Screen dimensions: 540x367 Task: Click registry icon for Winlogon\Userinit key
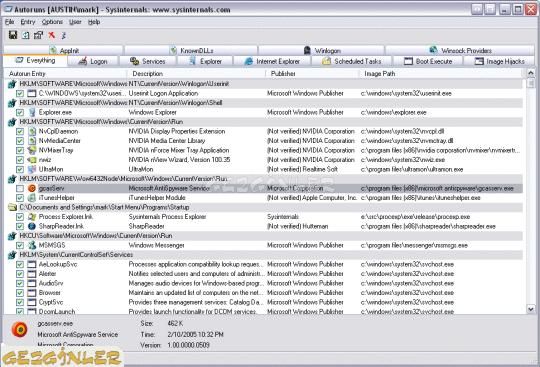[12, 84]
